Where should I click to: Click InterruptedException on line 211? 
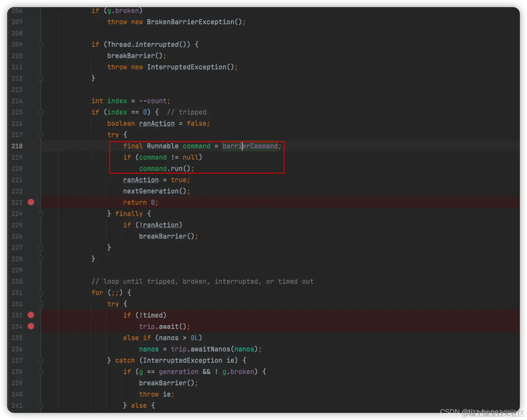tap(187, 67)
